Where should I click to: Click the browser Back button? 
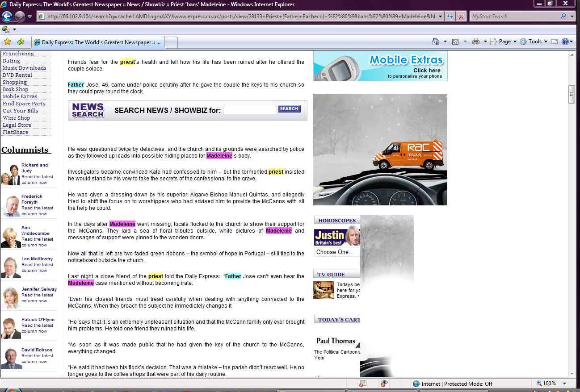(x=7, y=17)
